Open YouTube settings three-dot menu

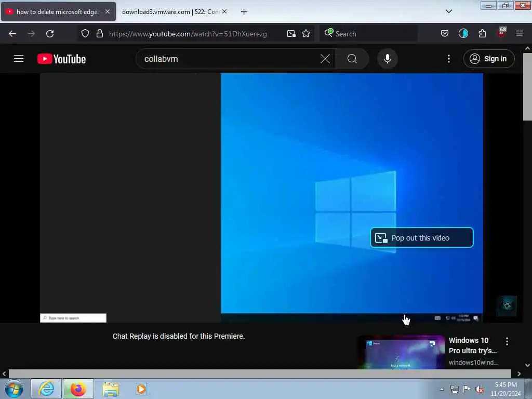pos(448,59)
